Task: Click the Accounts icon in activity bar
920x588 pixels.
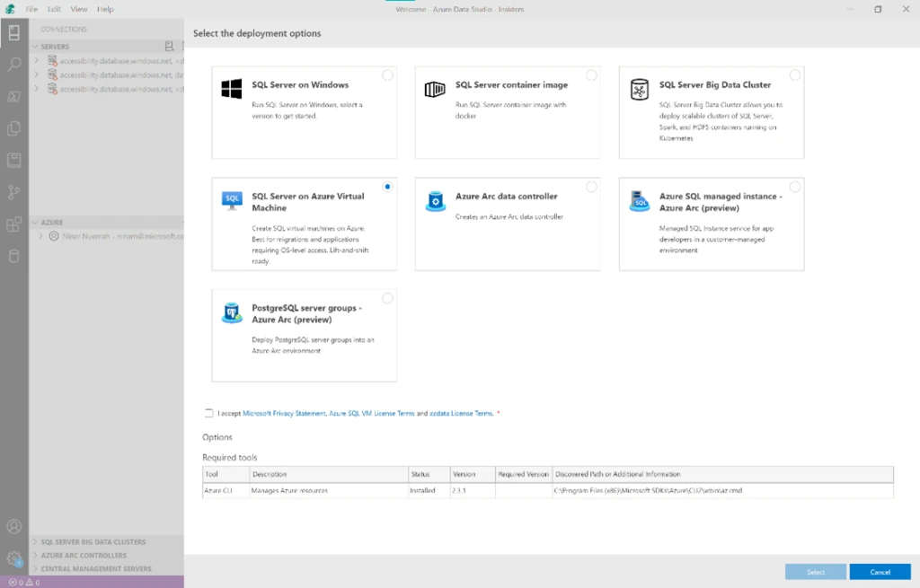Action: [13, 527]
